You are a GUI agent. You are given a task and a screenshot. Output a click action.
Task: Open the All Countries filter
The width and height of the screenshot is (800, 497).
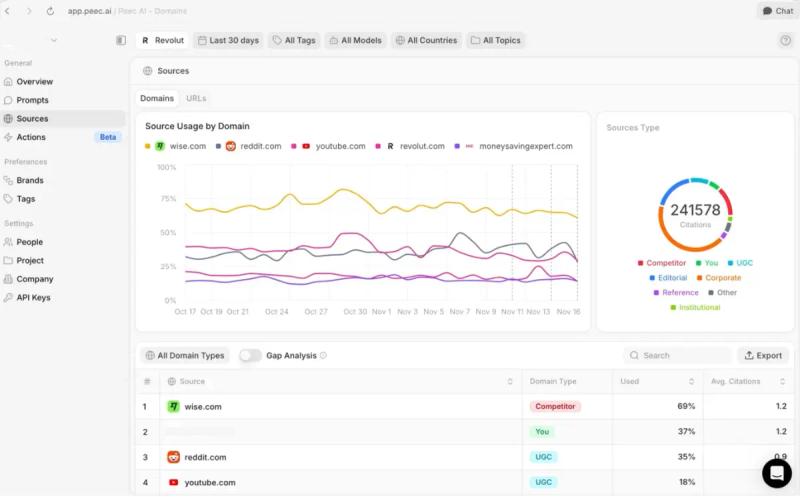tap(427, 40)
